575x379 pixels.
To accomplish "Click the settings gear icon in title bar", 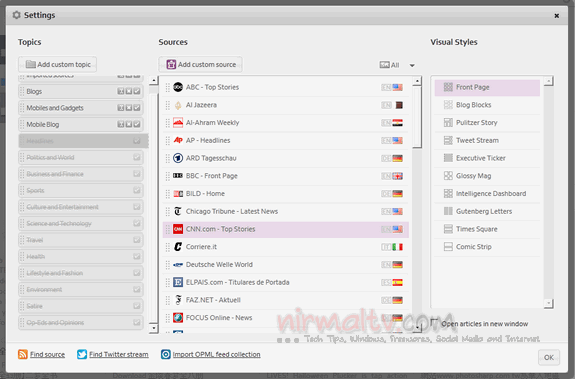I will (16, 15).
